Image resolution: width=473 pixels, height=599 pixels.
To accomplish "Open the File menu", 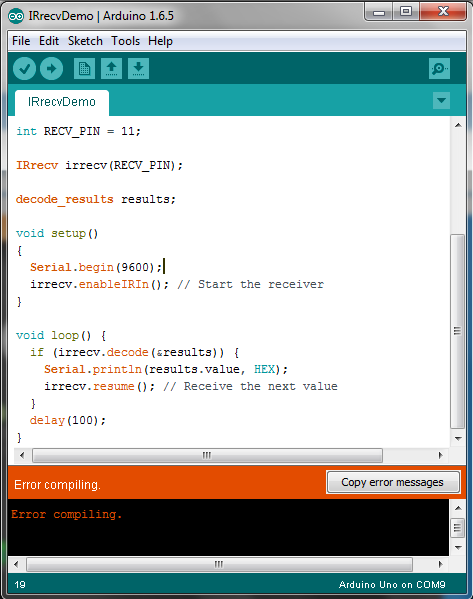I will pyautogui.click(x=21, y=41).
